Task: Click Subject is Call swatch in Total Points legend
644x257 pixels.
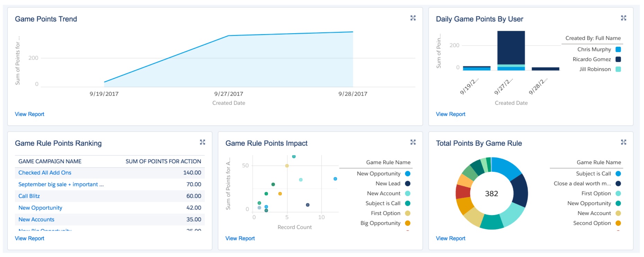Action: click(x=618, y=174)
